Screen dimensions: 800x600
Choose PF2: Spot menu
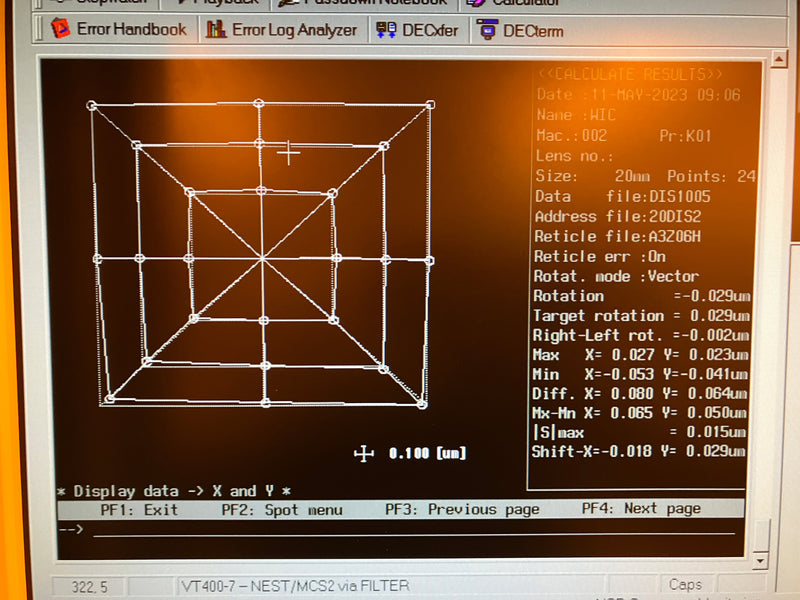coord(282,510)
